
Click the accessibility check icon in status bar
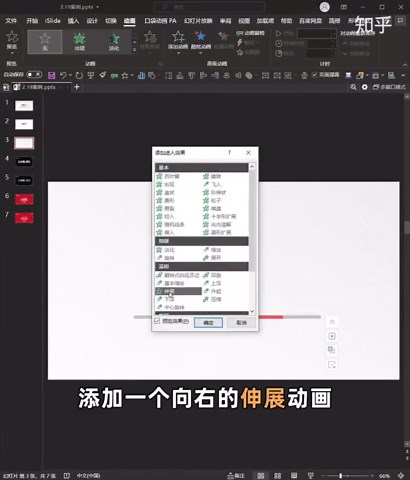pyautogui.click(x=67, y=476)
